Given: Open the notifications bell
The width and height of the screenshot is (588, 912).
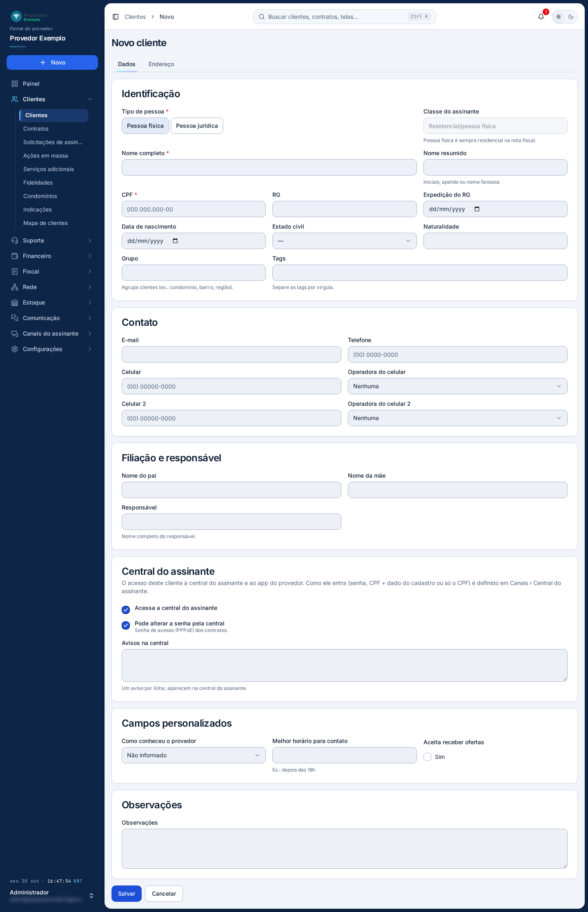Looking at the screenshot, I should (541, 17).
